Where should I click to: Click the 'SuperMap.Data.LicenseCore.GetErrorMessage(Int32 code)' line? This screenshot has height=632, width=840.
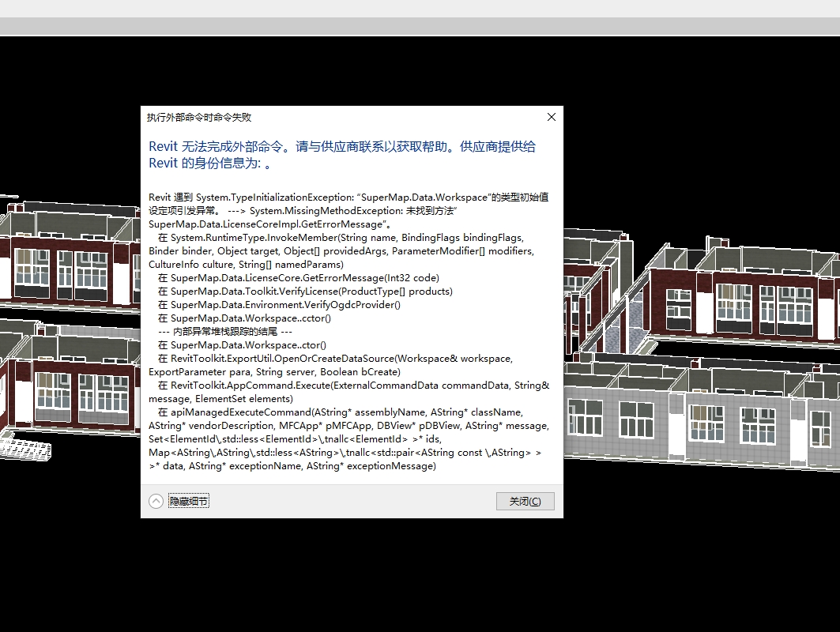(299, 278)
